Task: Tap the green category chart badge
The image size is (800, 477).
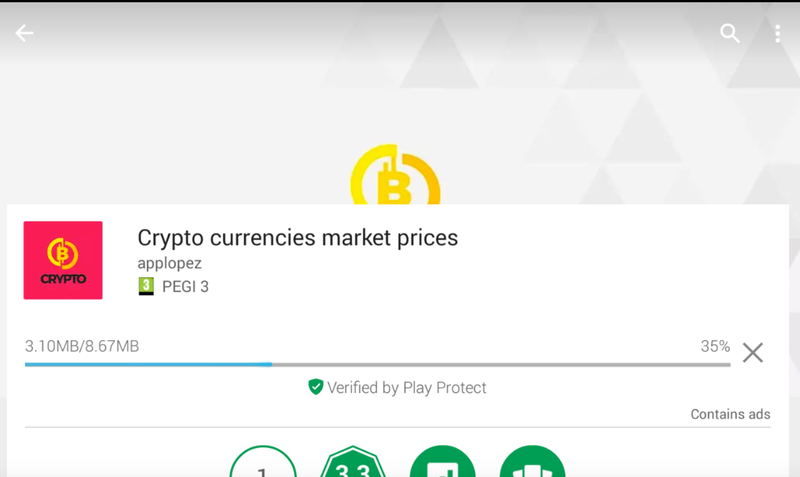Action: (442, 462)
